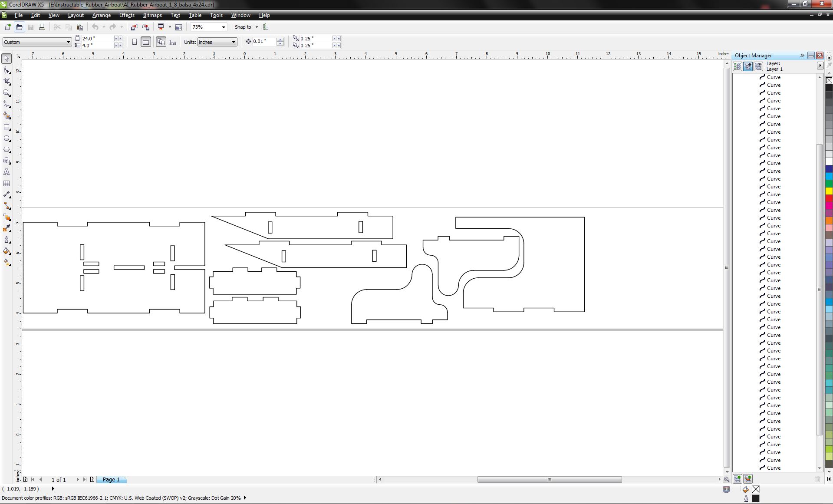Click the Export icon
This screenshot has height=504, width=833.
(146, 27)
